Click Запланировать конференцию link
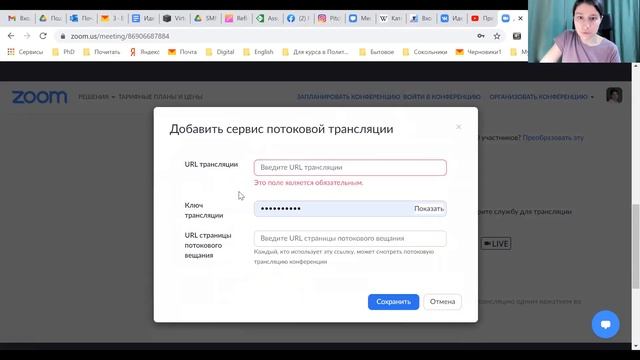The image size is (640, 360). coord(348,97)
